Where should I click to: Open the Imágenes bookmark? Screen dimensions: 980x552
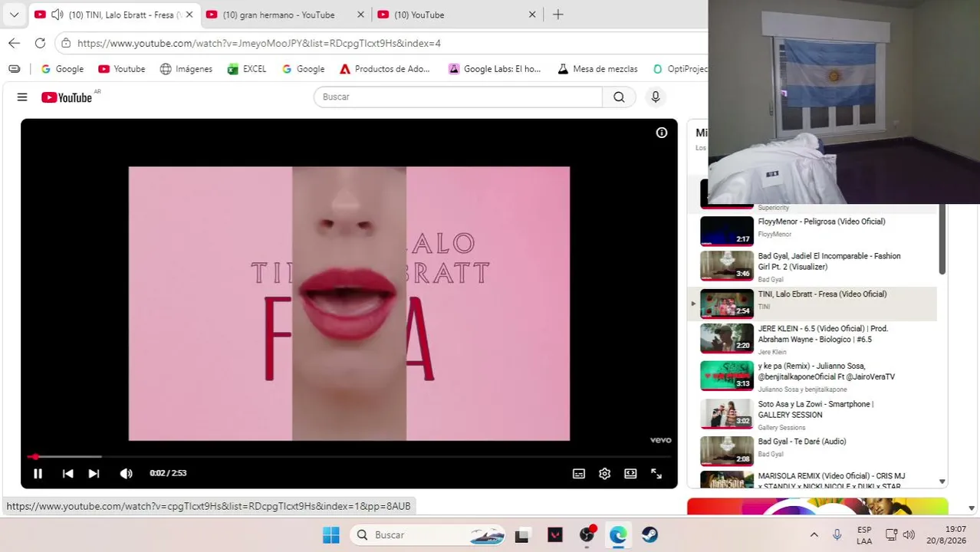coord(186,69)
